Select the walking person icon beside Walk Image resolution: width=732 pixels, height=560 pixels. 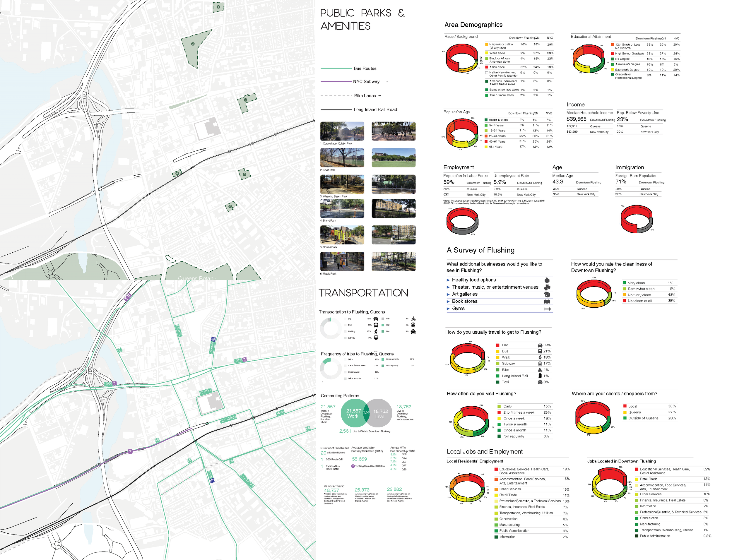540,357
